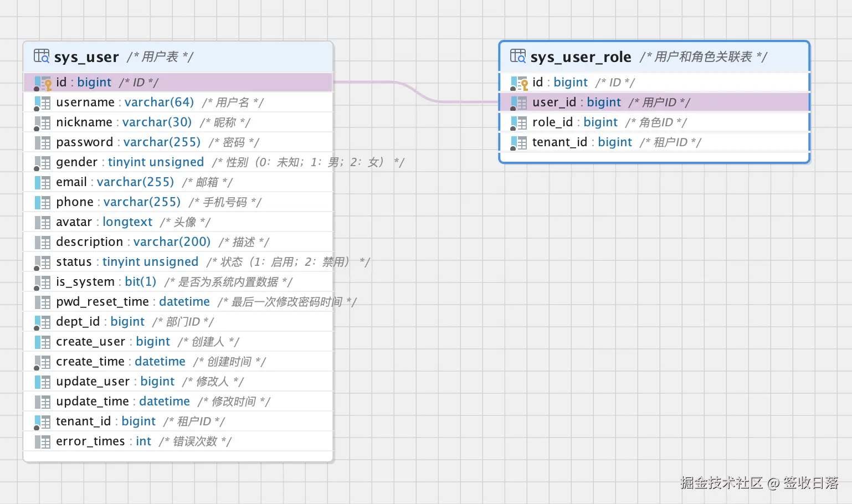Click the create_user column name
Image resolution: width=852 pixels, height=504 pixels.
tap(90, 342)
